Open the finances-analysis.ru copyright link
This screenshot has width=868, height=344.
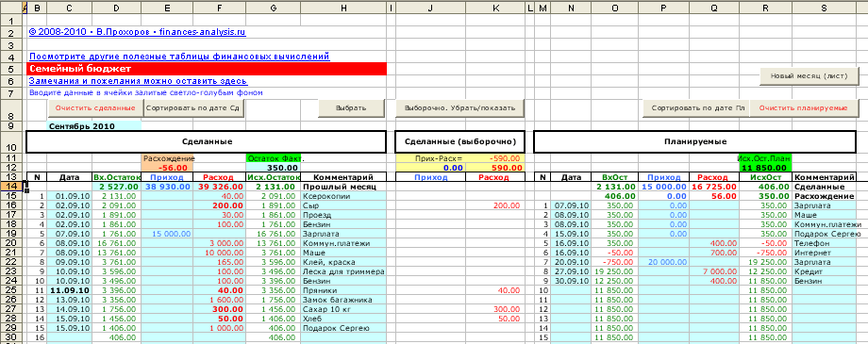pyautogui.click(x=138, y=32)
